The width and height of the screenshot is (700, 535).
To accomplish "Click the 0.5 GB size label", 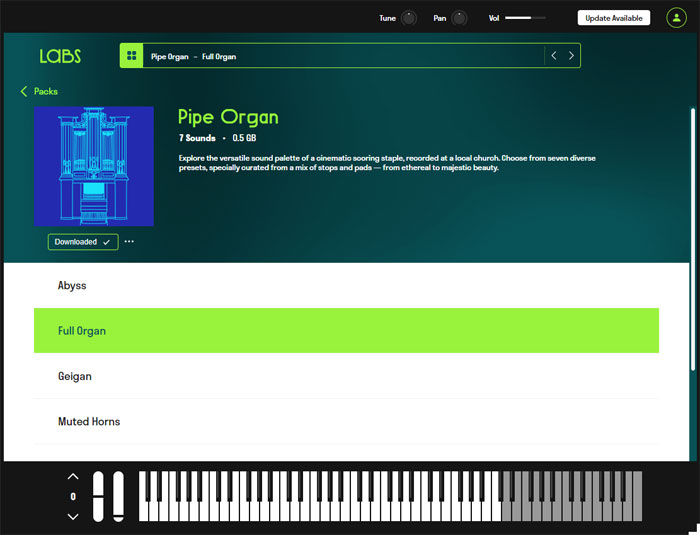I will (244, 138).
